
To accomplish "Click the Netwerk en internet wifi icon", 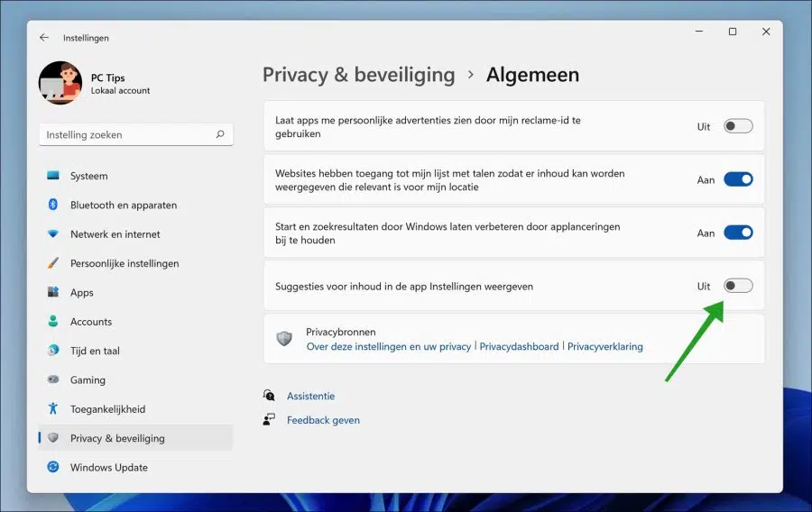I will 53,233.
